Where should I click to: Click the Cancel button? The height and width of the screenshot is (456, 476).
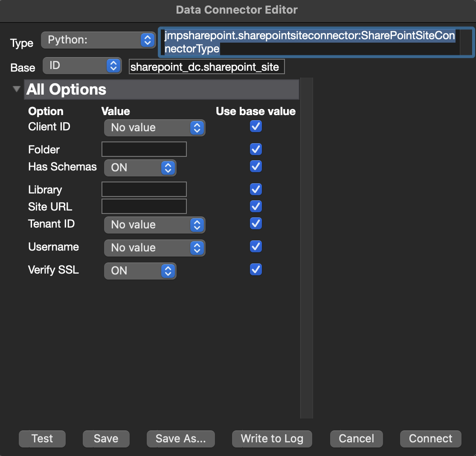357,439
